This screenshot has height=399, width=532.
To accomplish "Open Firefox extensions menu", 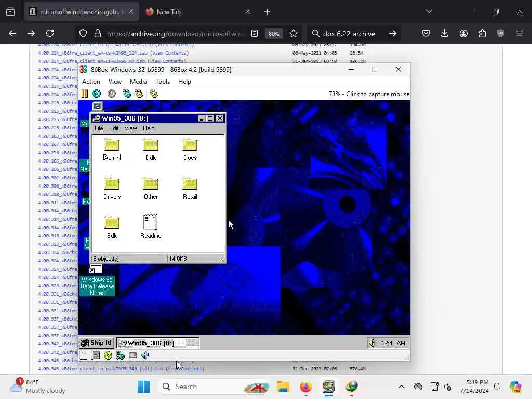I will [482, 34].
